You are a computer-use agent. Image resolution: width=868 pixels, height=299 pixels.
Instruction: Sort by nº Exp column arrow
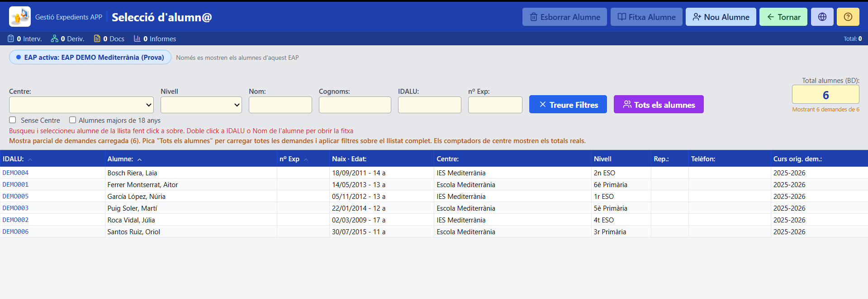(306, 159)
